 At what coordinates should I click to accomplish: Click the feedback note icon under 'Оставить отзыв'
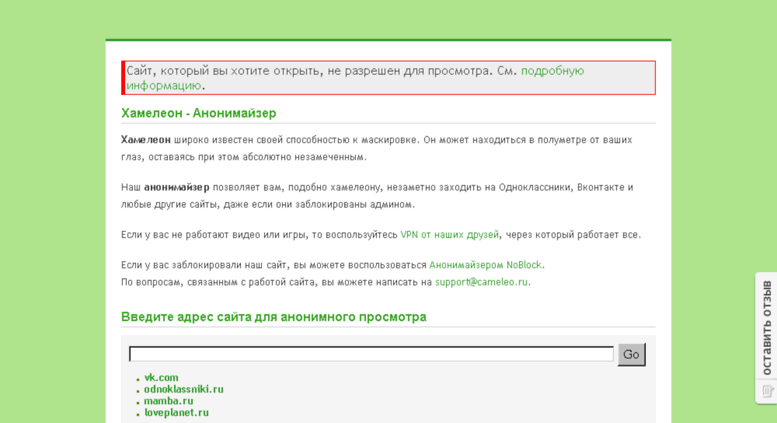(768, 391)
